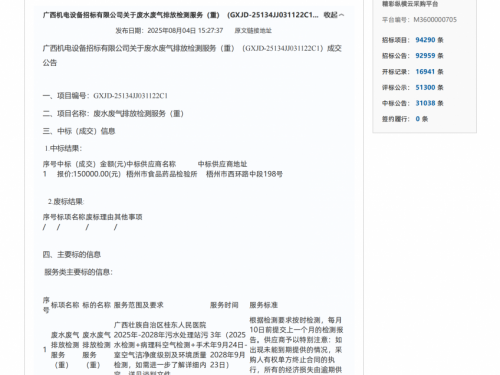Open the 94290 招标项目 count link
Image resolution: width=500 pixels, height=375 pixels.
tap(425, 40)
